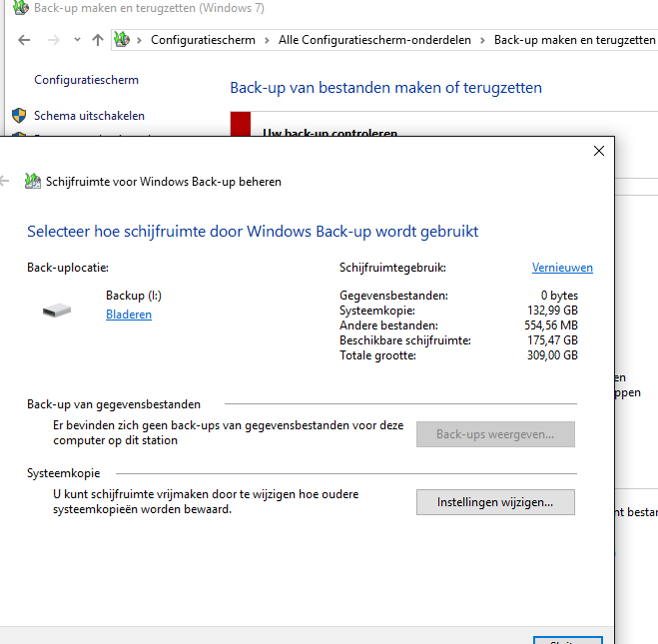The height and width of the screenshot is (644, 658).
Task: Click the dialog header backup icon
Action: coord(33,182)
